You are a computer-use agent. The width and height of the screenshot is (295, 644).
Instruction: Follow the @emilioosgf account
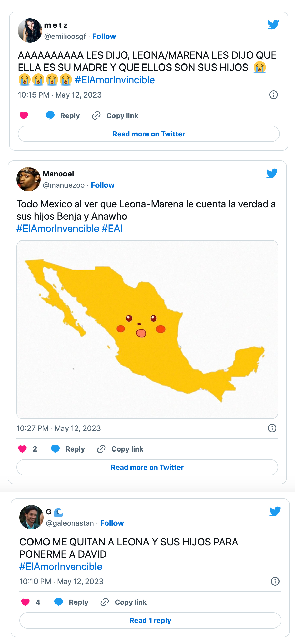tap(104, 37)
